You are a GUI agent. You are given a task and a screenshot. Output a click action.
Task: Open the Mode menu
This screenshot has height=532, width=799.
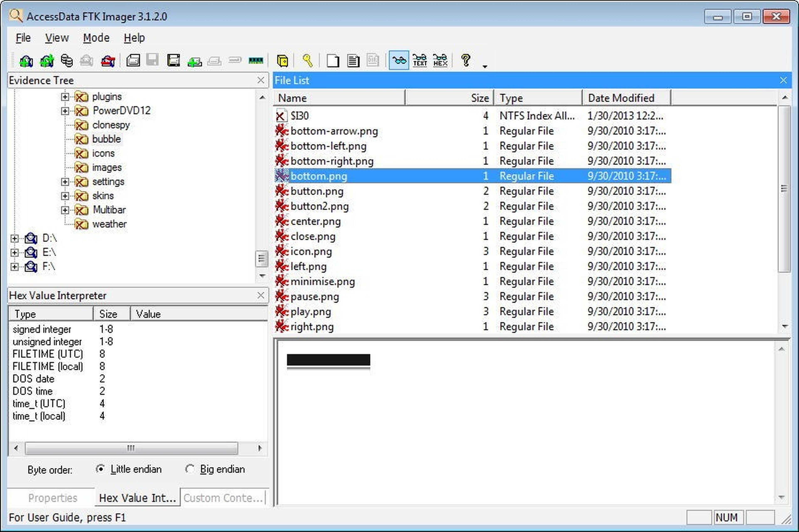pyautogui.click(x=96, y=38)
